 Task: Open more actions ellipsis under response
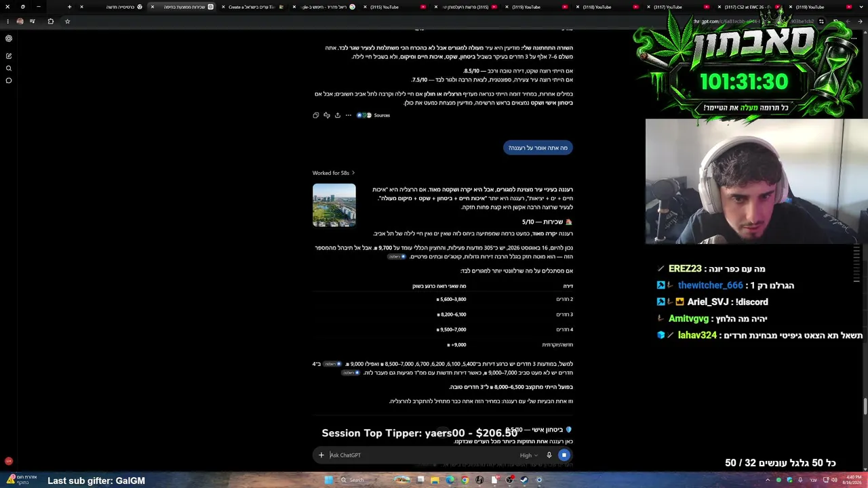tap(349, 115)
